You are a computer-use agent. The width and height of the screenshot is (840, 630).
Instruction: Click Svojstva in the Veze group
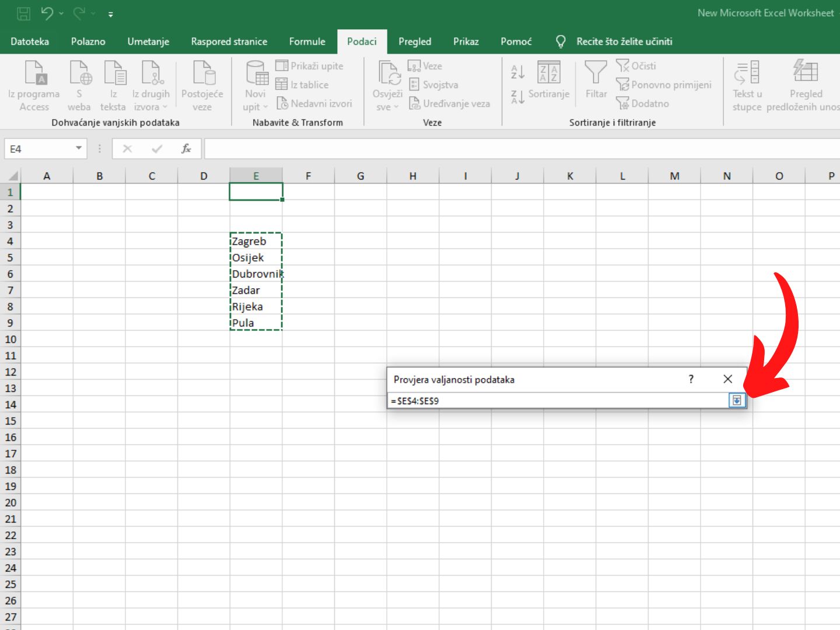coord(433,85)
